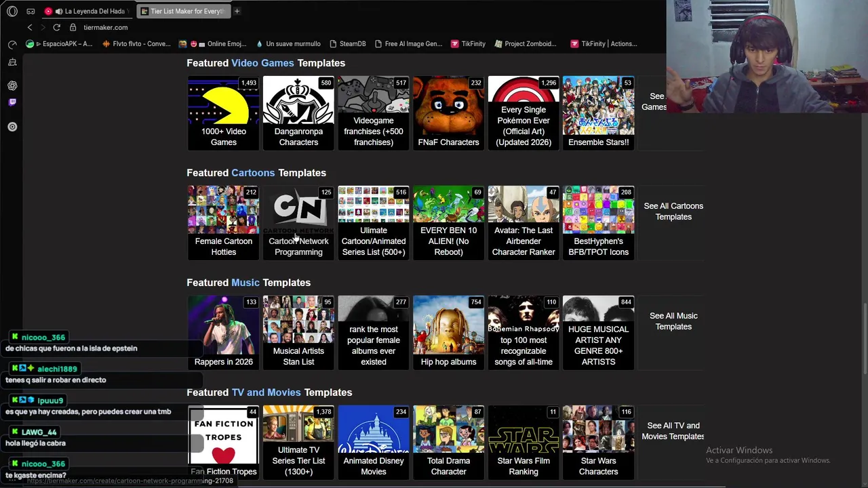The image size is (868, 488).
Task: Open the Star Wars Film Ranking template
Action: click(524, 443)
